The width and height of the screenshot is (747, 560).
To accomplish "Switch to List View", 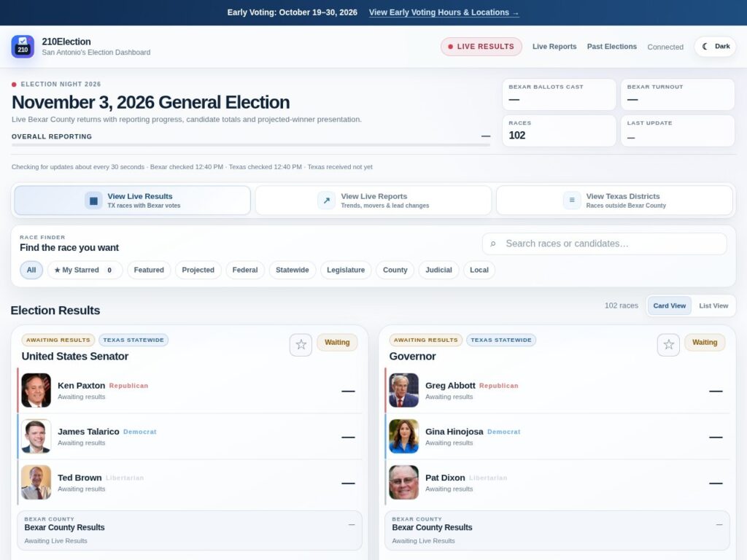I will tap(713, 306).
